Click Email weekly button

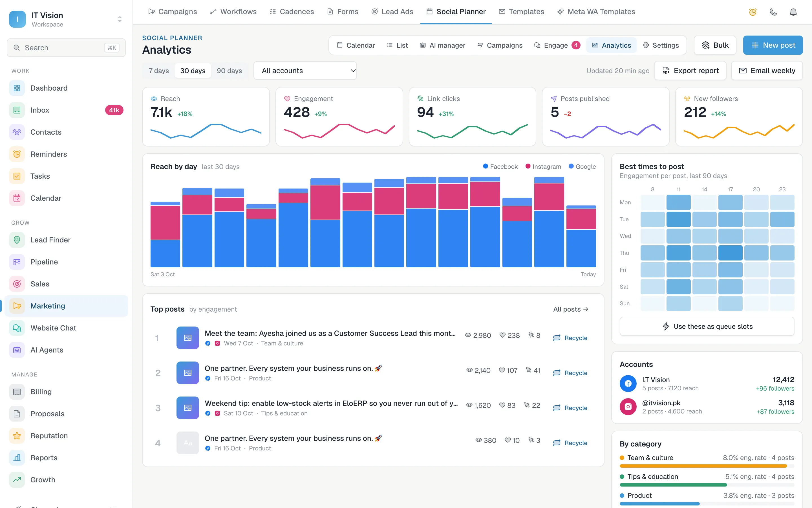[767, 71]
